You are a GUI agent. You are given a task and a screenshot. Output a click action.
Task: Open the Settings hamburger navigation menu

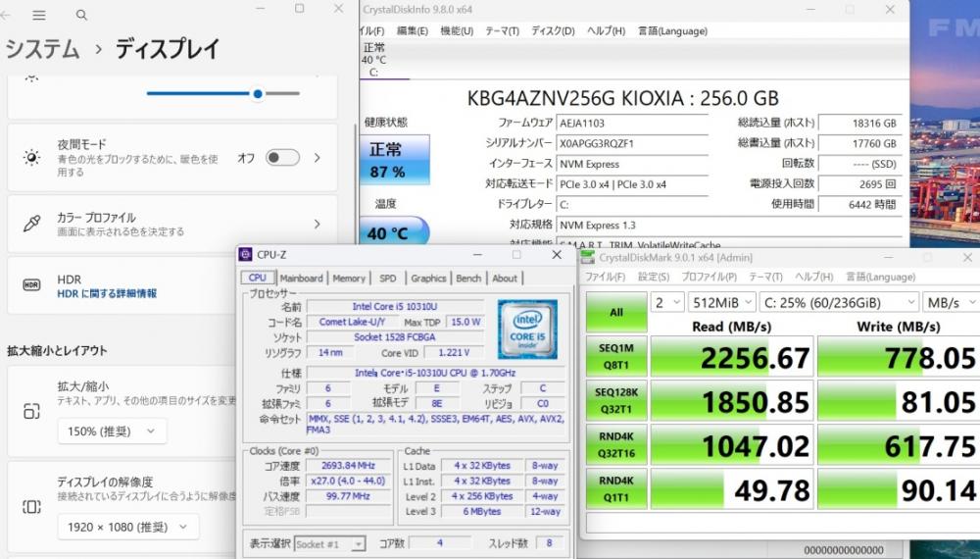tap(39, 15)
